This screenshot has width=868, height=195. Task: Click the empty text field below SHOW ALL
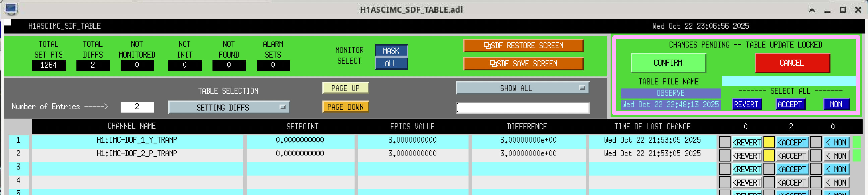(x=522, y=108)
